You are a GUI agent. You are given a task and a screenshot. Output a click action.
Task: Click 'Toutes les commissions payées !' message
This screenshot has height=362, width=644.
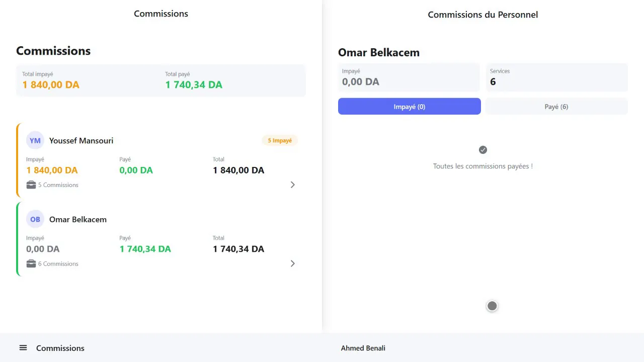pyautogui.click(x=483, y=166)
